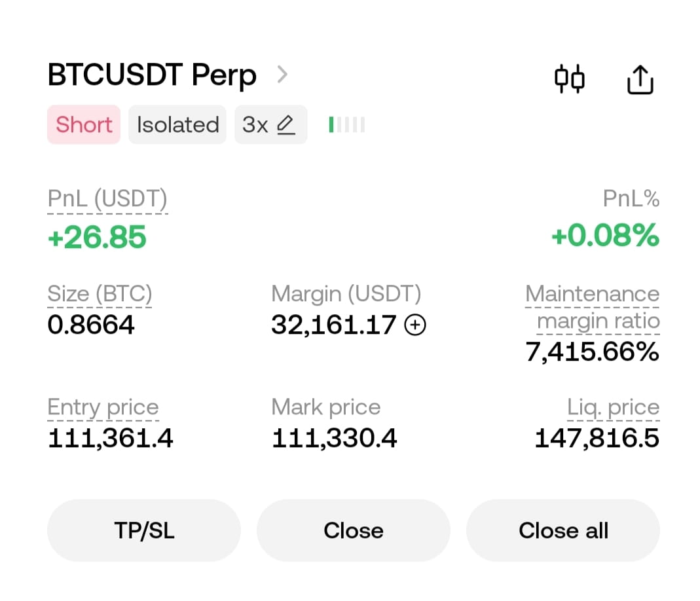Tap the ADL indicator bars
The image size is (700, 601).
point(347,124)
